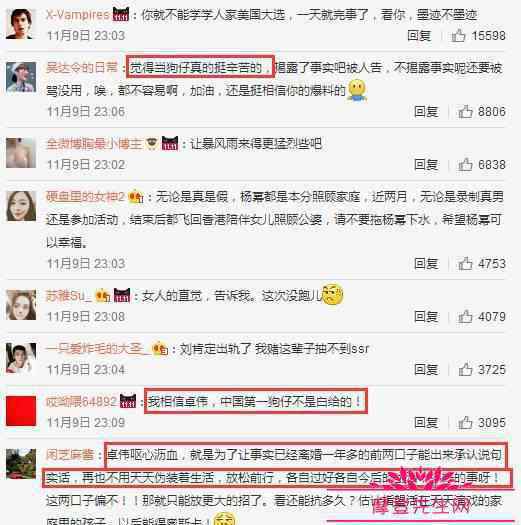The height and width of the screenshot is (525, 521).
Task: Click thumbs-up icon next to 4753
Action: [465, 264]
